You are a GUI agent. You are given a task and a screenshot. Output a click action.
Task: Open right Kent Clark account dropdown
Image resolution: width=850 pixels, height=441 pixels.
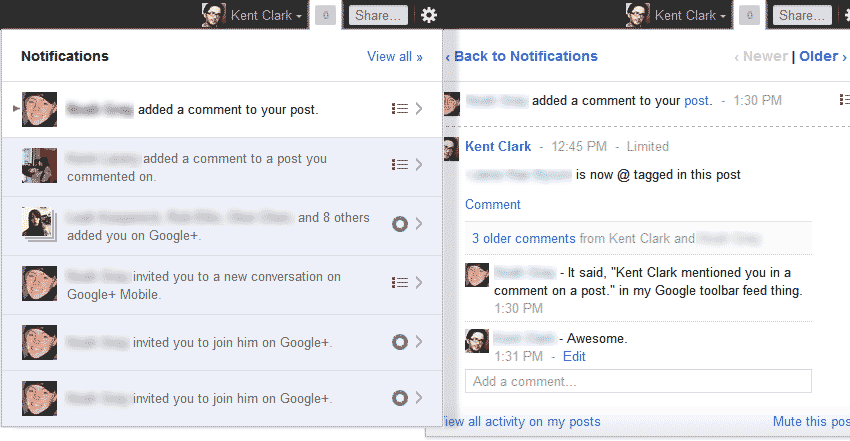(x=690, y=15)
